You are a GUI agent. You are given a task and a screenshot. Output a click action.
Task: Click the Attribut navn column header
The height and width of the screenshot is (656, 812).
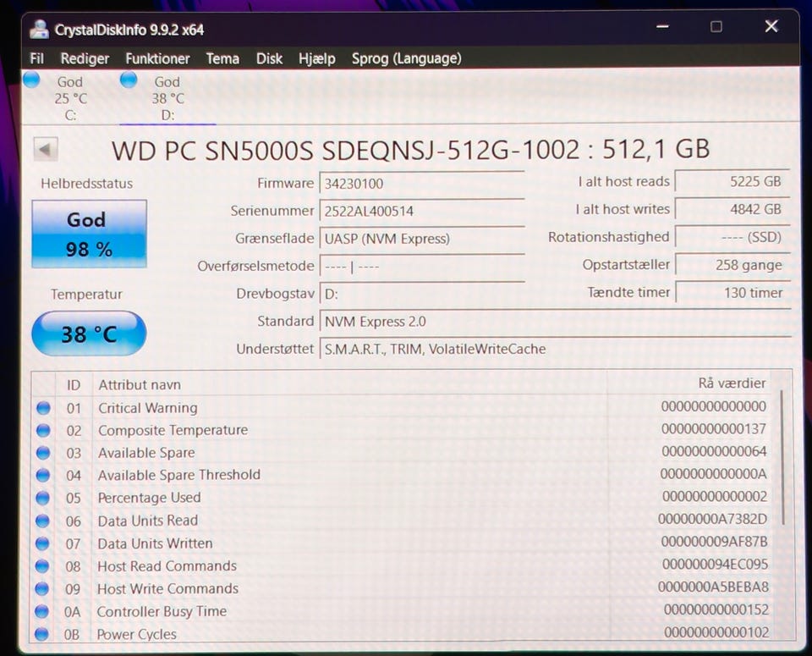(140, 385)
